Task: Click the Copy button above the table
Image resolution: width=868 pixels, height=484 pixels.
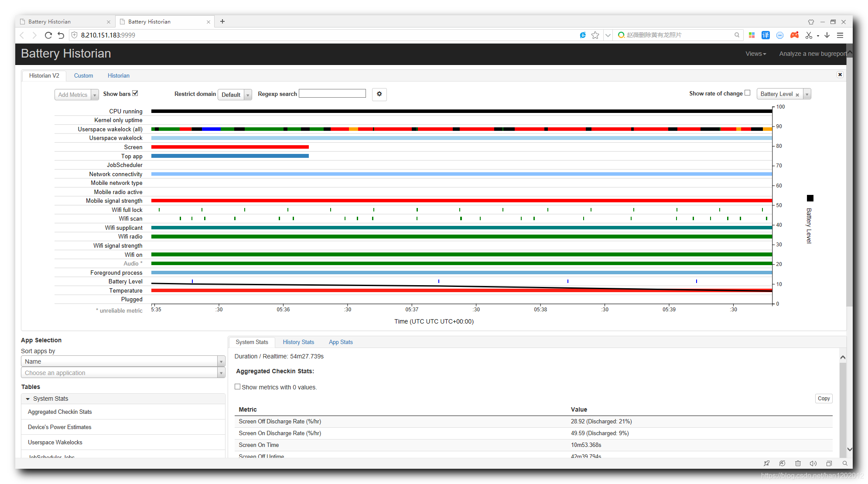Action: click(824, 399)
